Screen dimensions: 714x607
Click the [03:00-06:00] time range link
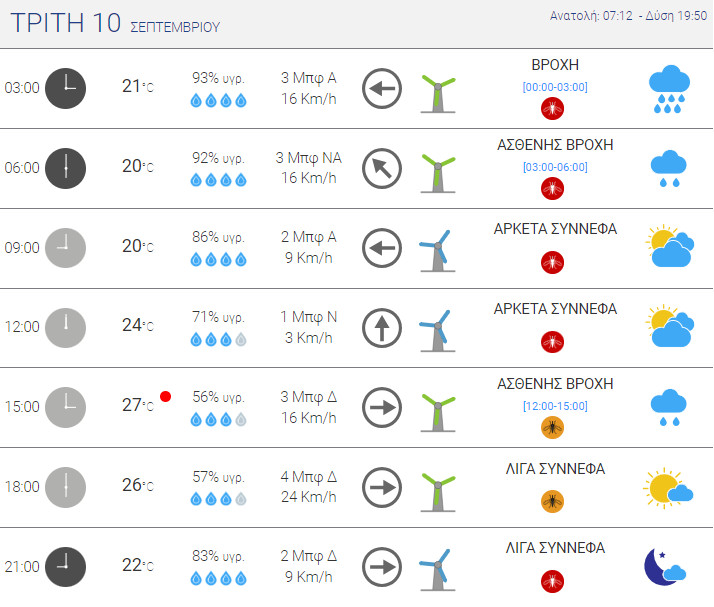[555, 167]
